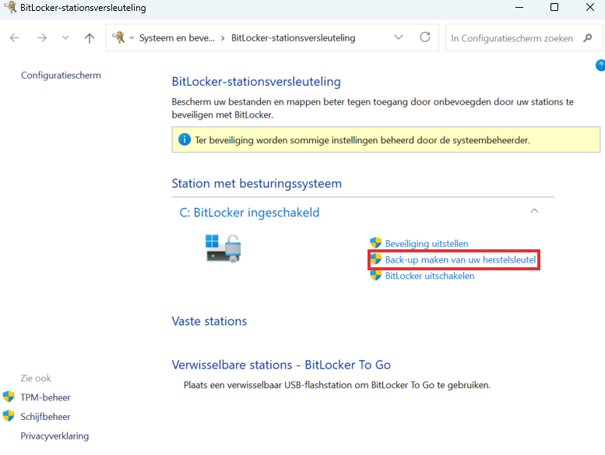The width and height of the screenshot is (605, 455).
Task: Click shield icon beside 'Beveiliging uitstellen'
Action: [x=375, y=243]
